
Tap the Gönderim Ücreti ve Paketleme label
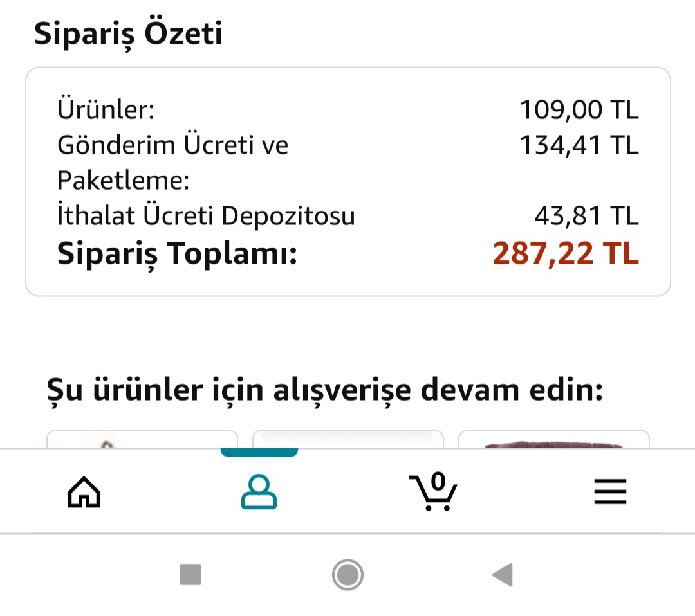(172, 163)
